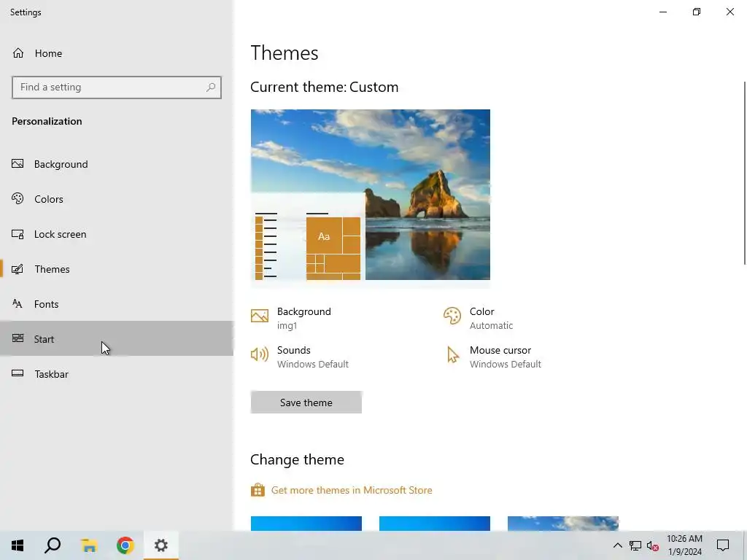The image size is (747, 560).
Task: Click the Personalization heading text
Action: pyautogui.click(x=47, y=121)
